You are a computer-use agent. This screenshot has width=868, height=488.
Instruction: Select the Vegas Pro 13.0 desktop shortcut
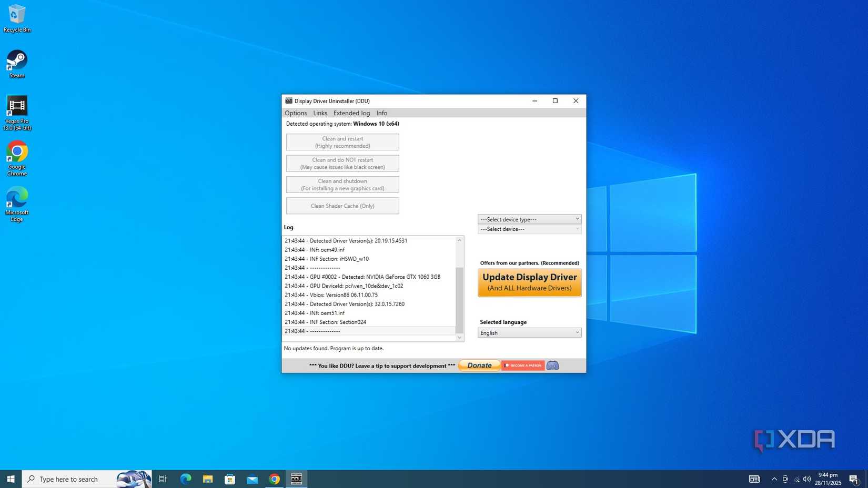tap(17, 113)
